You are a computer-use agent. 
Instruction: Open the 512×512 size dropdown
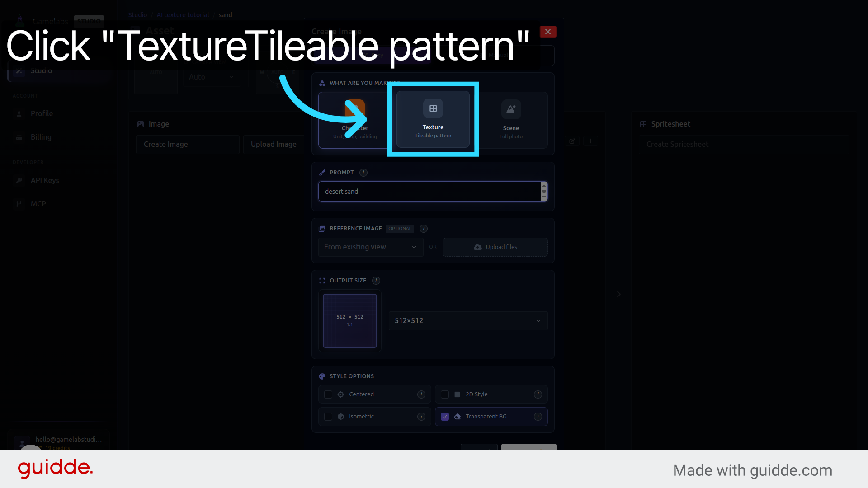click(x=468, y=321)
